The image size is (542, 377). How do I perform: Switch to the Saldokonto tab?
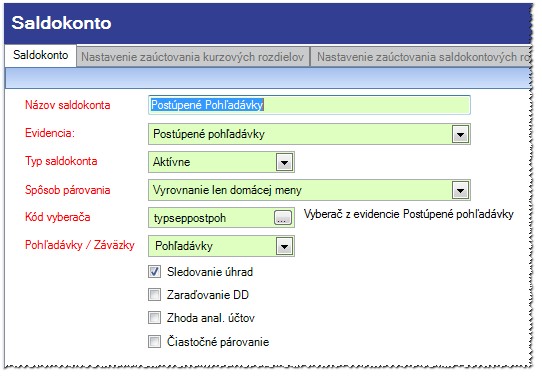[40, 55]
